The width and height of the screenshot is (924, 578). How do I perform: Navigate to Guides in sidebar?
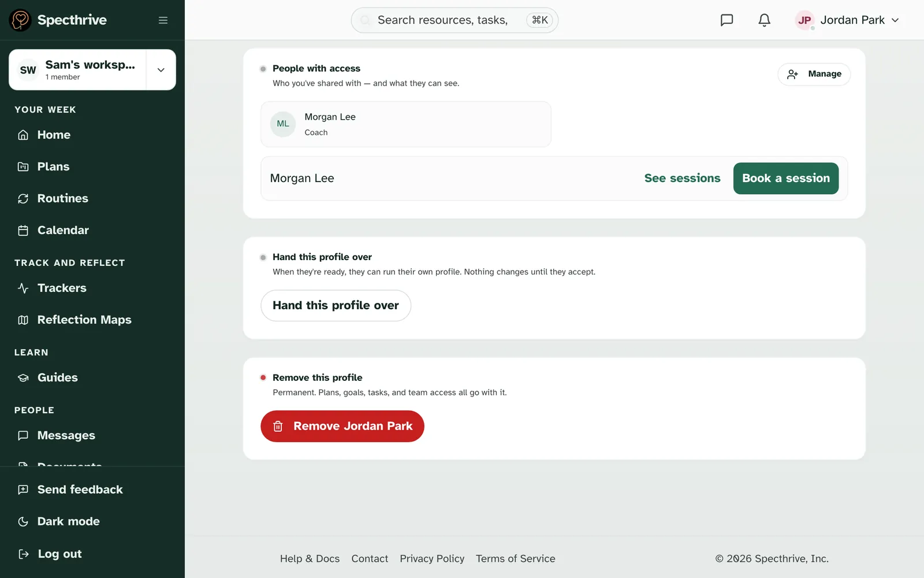click(x=92, y=377)
